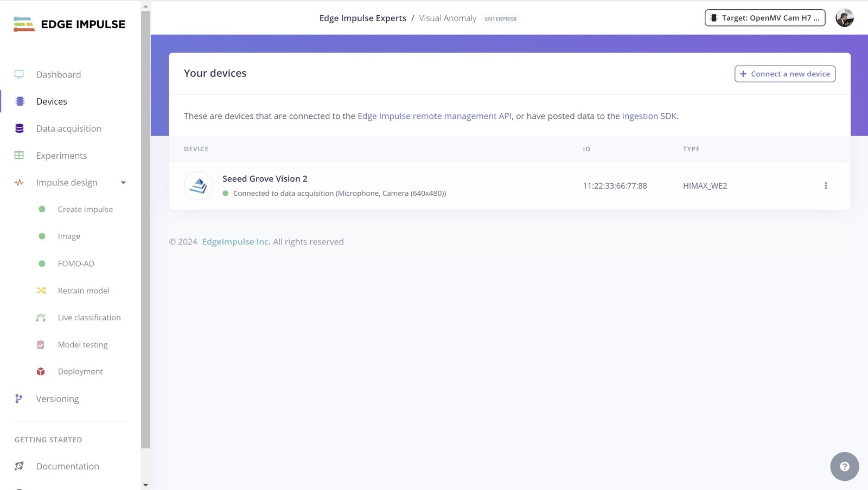Image resolution: width=868 pixels, height=490 pixels.
Task: Click the Data acquisition database icon
Action: [20, 128]
